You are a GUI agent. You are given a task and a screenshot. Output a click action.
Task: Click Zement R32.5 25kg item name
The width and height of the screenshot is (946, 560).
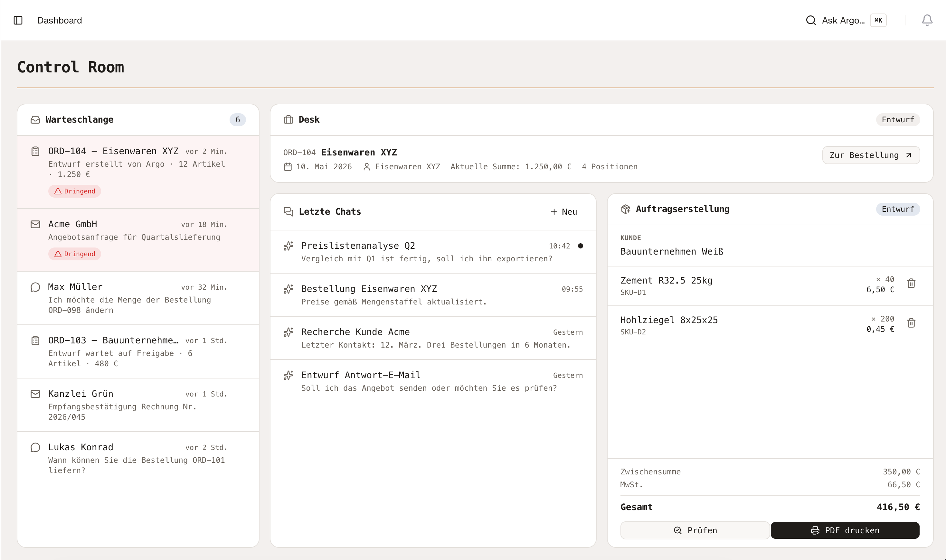(666, 280)
